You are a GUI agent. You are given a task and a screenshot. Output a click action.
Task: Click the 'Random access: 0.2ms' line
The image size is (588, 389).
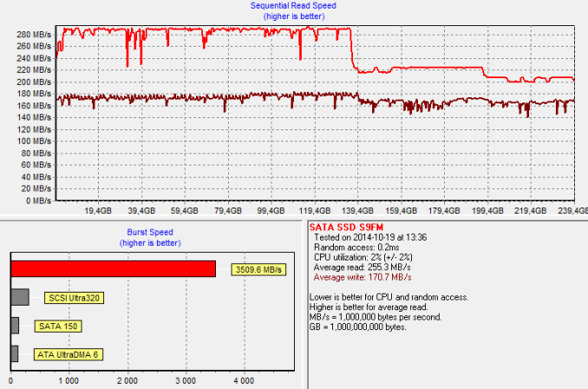click(x=356, y=247)
